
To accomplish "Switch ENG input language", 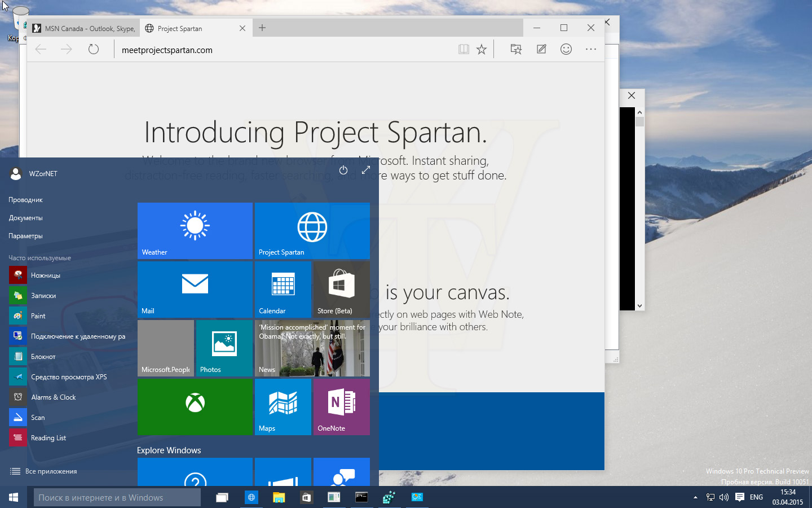I will pyautogui.click(x=756, y=497).
